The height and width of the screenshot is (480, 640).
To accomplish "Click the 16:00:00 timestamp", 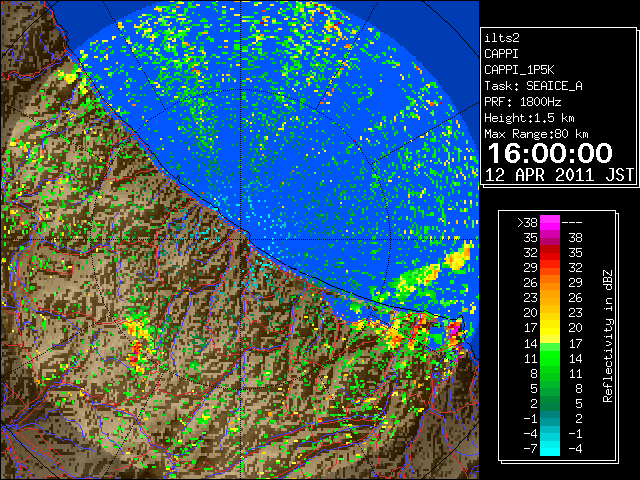I will (550, 153).
